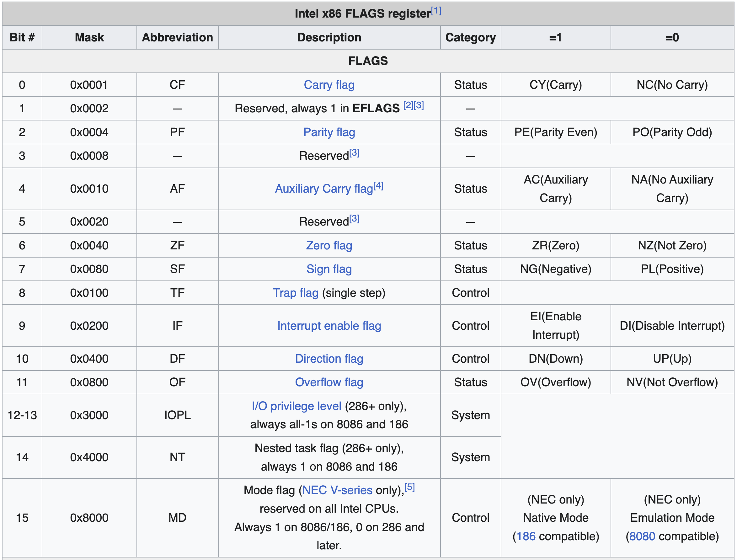Viewport: 737px width, 560px height.
Task: Click citation [2] next to EFLAGS
Action: point(408,106)
